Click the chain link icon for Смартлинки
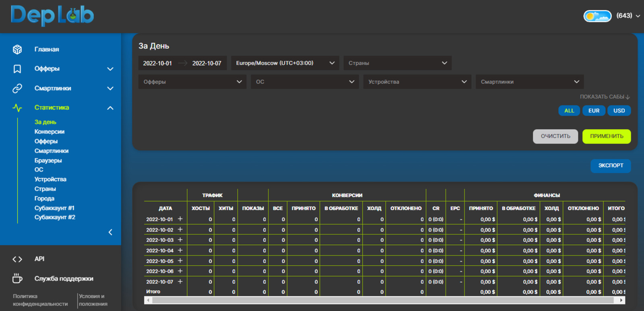The image size is (644, 311). [18, 88]
